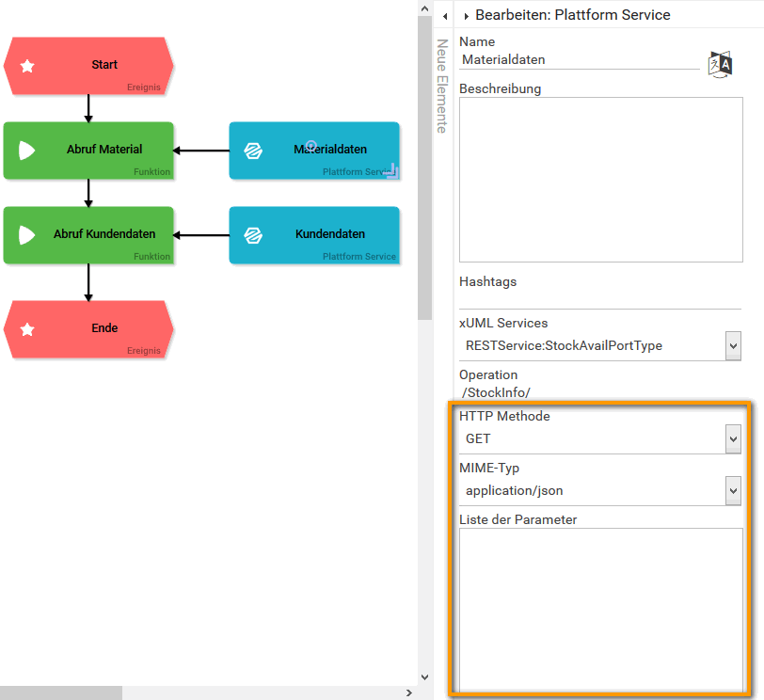Click the play icon in Abruf Kundendaten
The image size is (764, 700).
click(27, 235)
